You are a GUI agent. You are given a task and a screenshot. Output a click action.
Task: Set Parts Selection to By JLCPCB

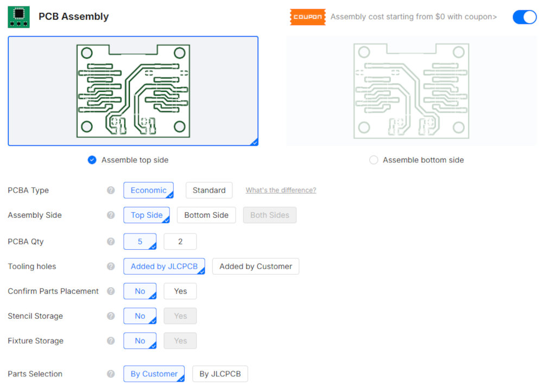(x=220, y=374)
